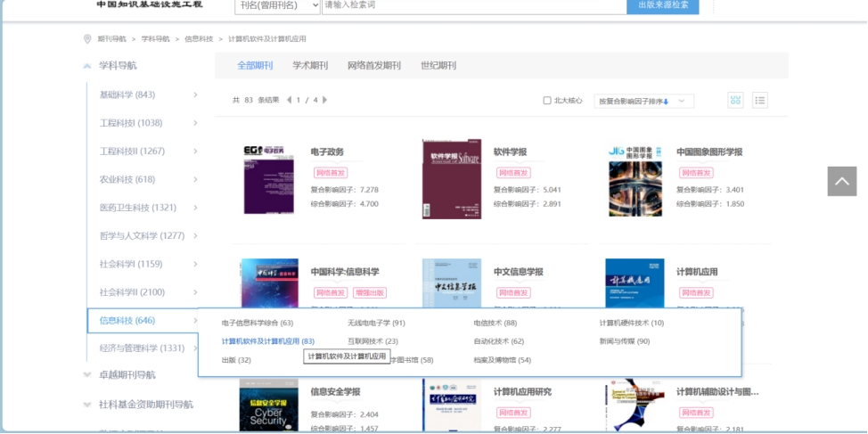Viewport: 868px width, 434px height.
Task: Choose 档案及博物馆 (54) in submenu
Action: tap(502, 360)
